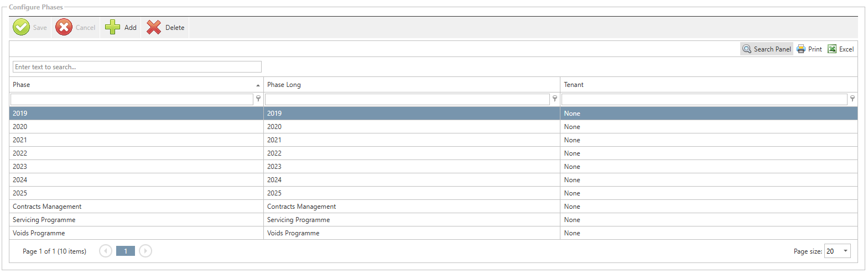Click the Phase Long filter text box
This screenshot has height=273, width=868.
[x=407, y=99]
